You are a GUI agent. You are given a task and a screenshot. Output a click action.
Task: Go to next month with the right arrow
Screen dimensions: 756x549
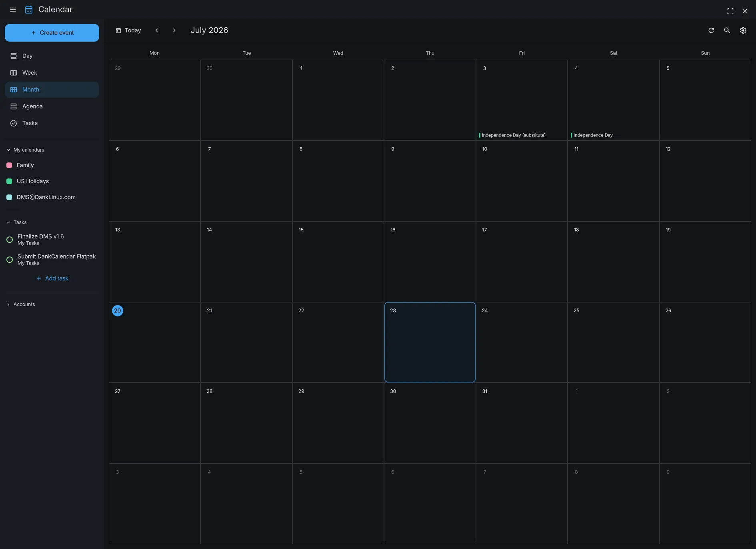pyautogui.click(x=174, y=30)
